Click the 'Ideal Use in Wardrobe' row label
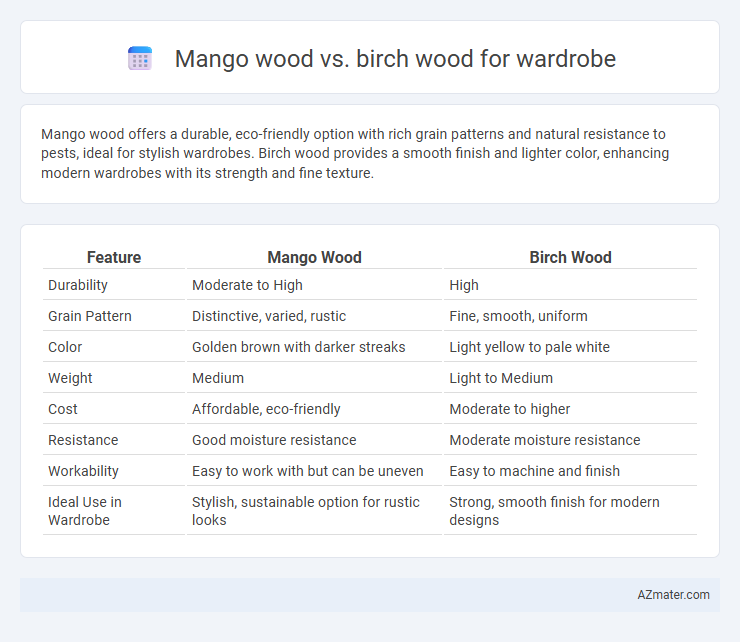This screenshot has width=740, height=642. [x=85, y=511]
